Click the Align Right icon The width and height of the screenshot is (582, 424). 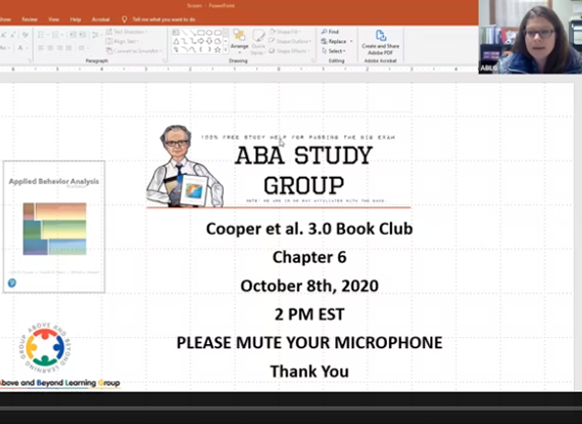[x=59, y=48]
